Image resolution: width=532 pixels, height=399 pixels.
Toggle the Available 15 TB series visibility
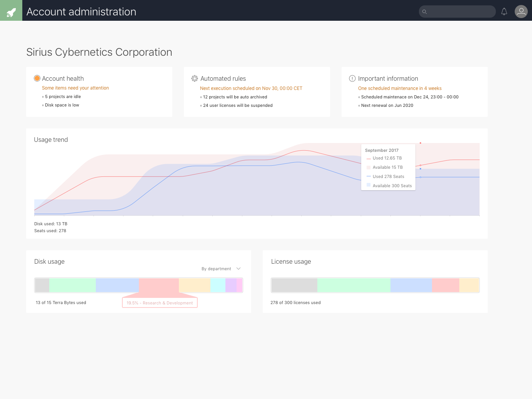pyautogui.click(x=387, y=167)
